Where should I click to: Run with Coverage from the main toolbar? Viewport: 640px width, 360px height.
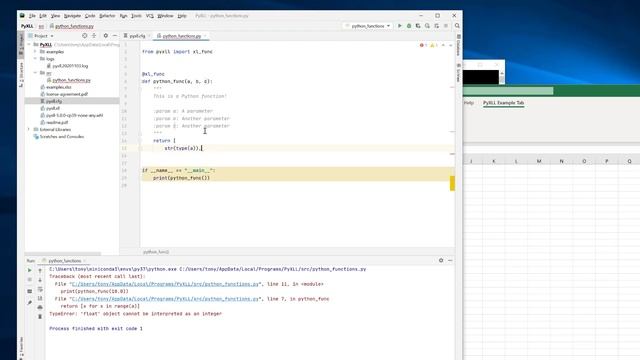click(x=418, y=26)
